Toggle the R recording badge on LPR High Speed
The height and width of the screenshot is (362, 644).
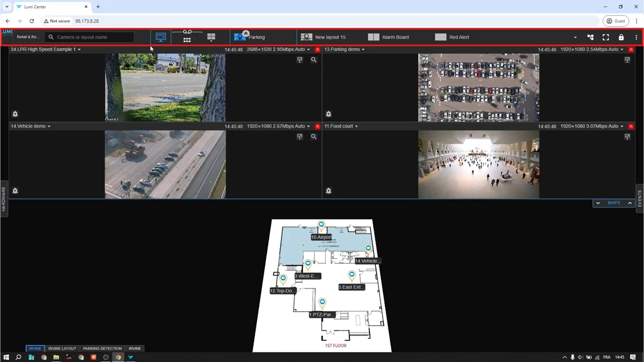[x=317, y=50]
